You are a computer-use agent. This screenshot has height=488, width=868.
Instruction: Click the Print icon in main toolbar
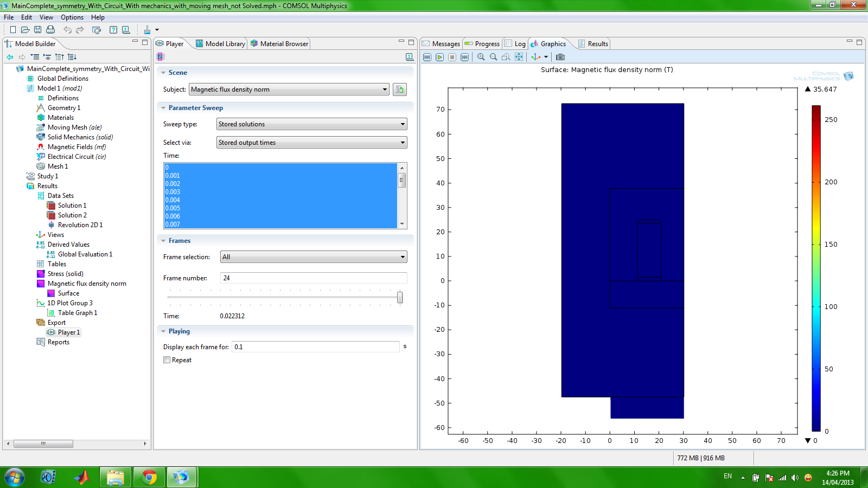[50, 30]
